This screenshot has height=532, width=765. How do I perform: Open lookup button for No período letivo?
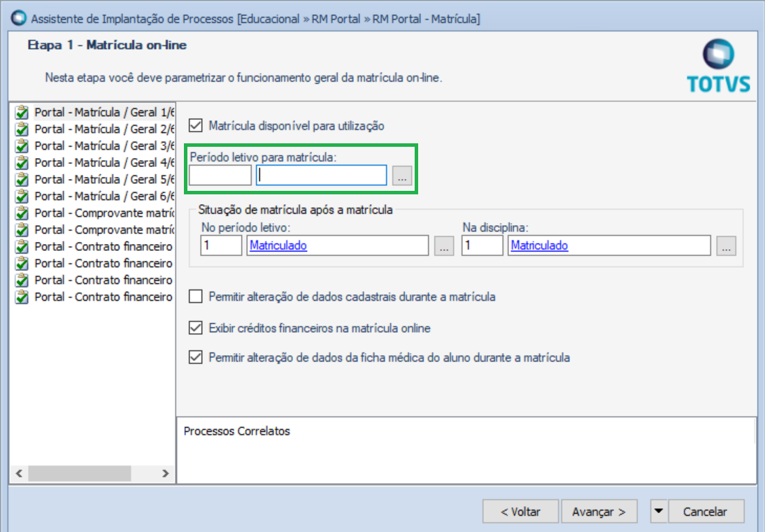(x=444, y=246)
